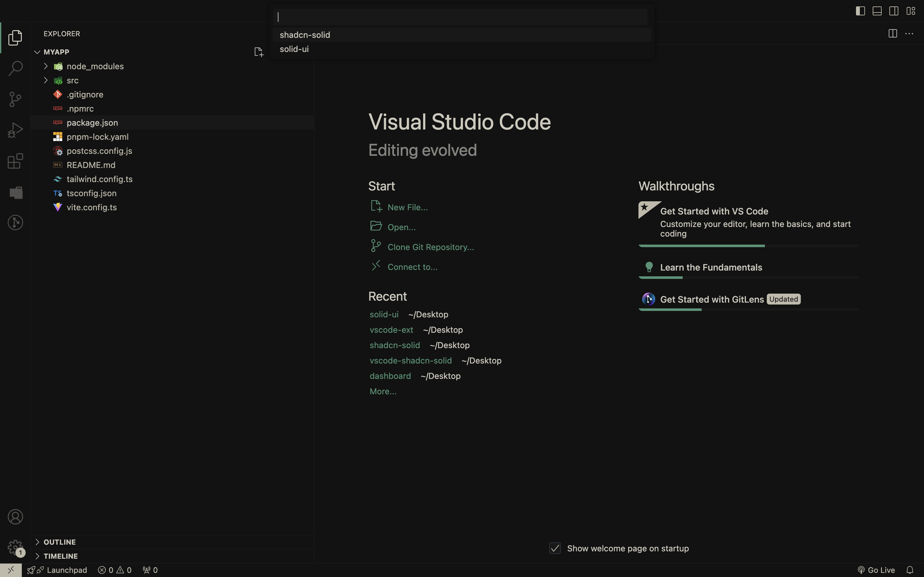Uncheck Show welcome page on startup
Viewport: 924px width, 577px height.
click(x=555, y=548)
